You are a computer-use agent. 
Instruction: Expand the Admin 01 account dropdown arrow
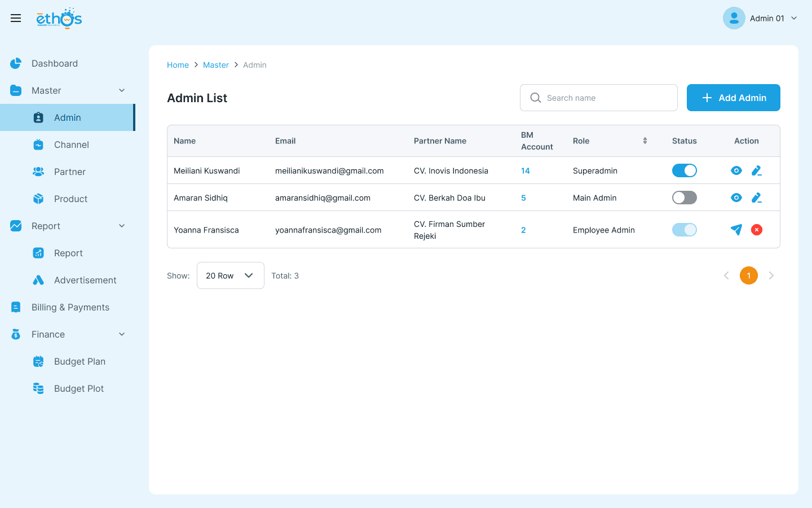point(794,18)
